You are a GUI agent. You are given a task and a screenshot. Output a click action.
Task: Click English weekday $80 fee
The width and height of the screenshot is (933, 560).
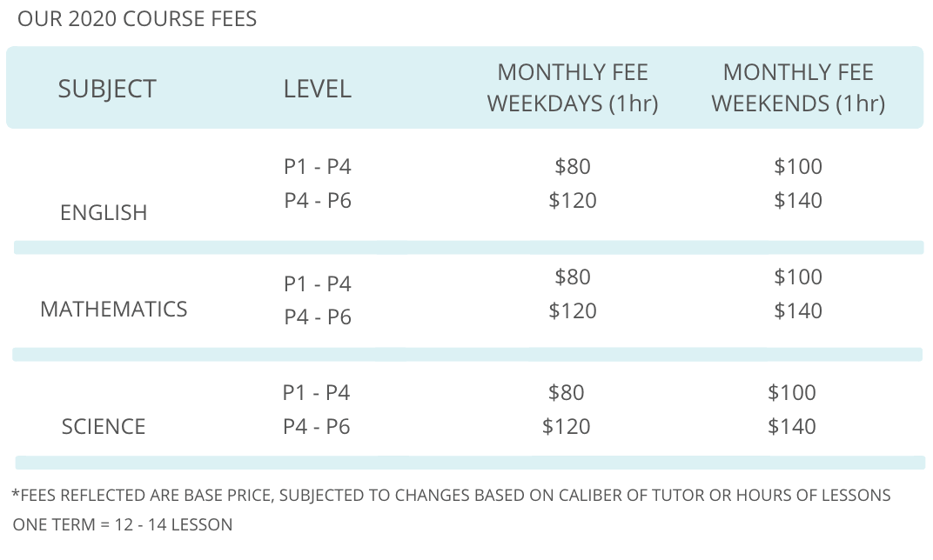coord(573,166)
